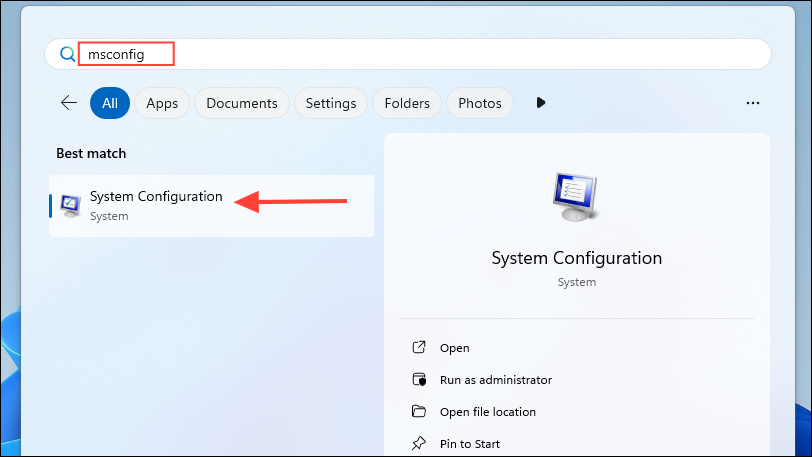
Task: Click the Run as administrator shield icon
Action: (419, 379)
